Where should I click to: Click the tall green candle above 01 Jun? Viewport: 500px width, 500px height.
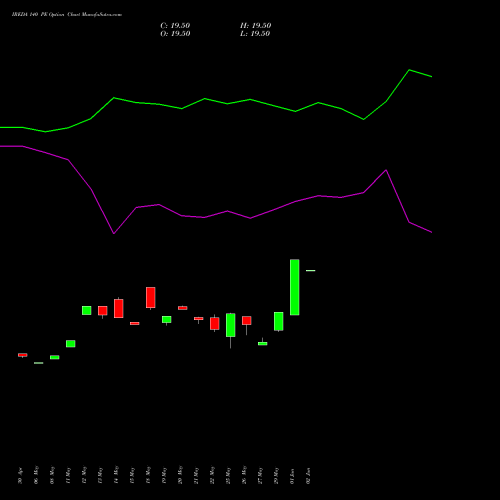[295, 287]
